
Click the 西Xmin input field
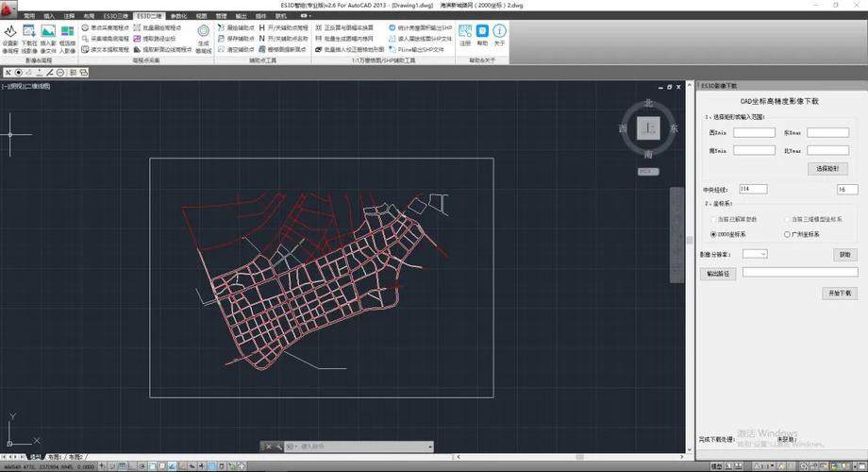pos(754,132)
